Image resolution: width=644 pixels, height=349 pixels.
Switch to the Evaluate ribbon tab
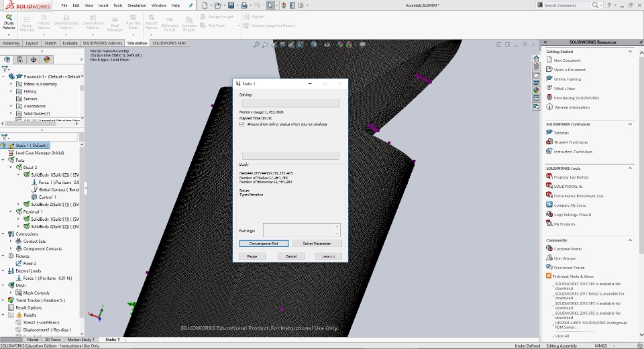point(70,43)
